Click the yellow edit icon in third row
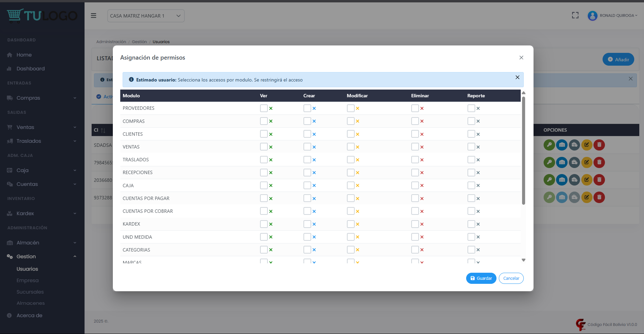The height and width of the screenshot is (334, 644). (x=586, y=180)
